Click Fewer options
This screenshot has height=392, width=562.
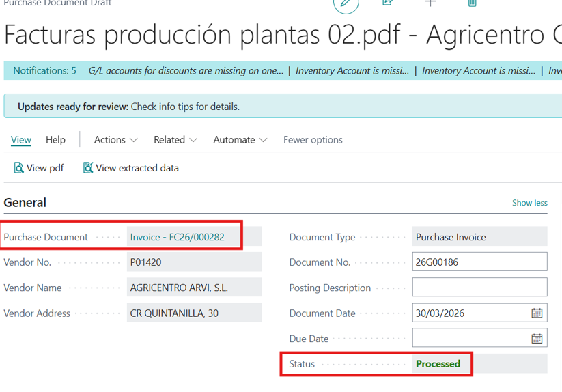[x=313, y=140]
